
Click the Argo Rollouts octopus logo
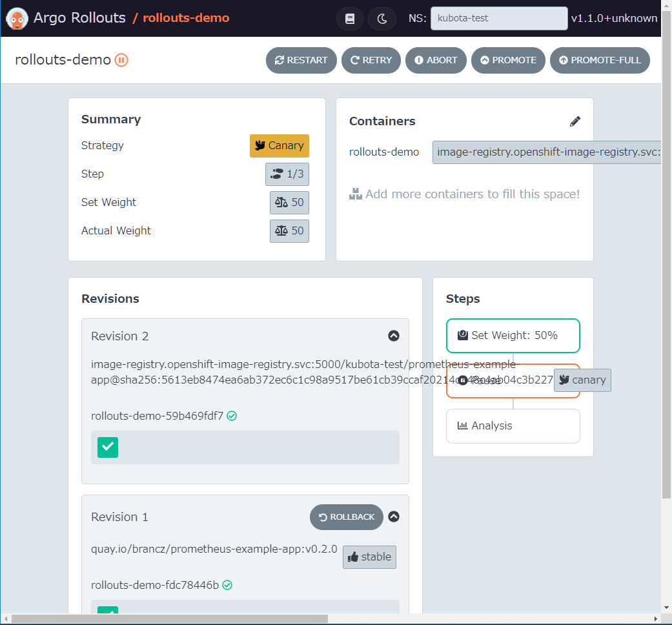pyautogui.click(x=17, y=19)
